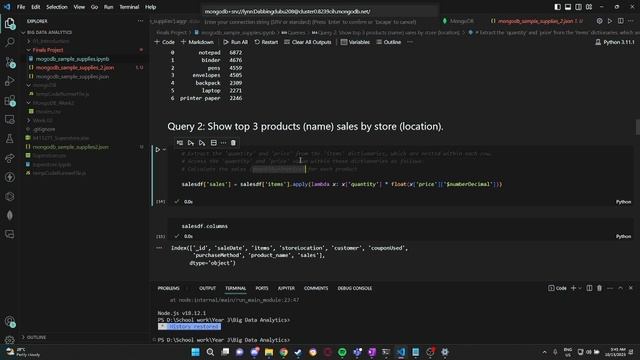Open Source Control view in activity bar
640x360 pixels.
click(9, 62)
